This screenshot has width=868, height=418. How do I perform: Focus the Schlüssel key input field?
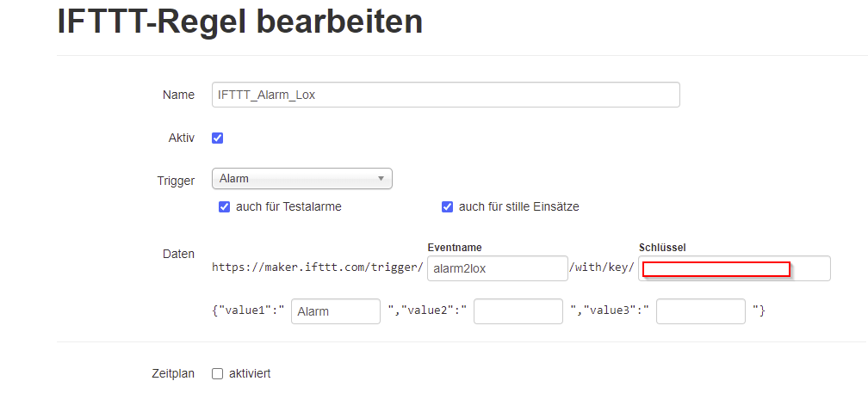[x=734, y=268]
